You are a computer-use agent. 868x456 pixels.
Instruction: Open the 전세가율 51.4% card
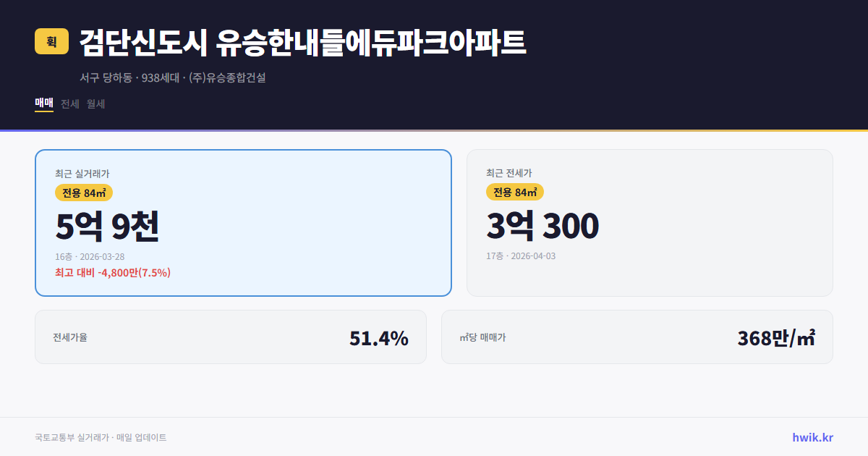230,337
